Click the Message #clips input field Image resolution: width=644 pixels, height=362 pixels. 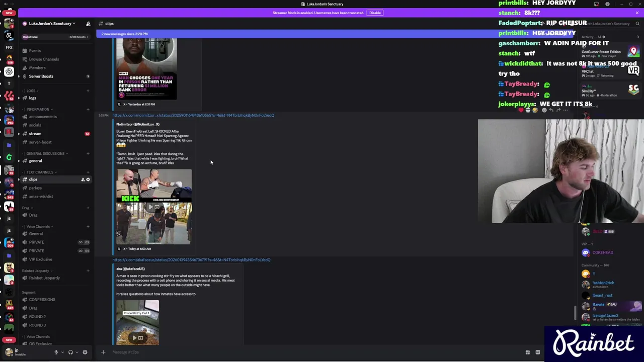(x=312, y=352)
